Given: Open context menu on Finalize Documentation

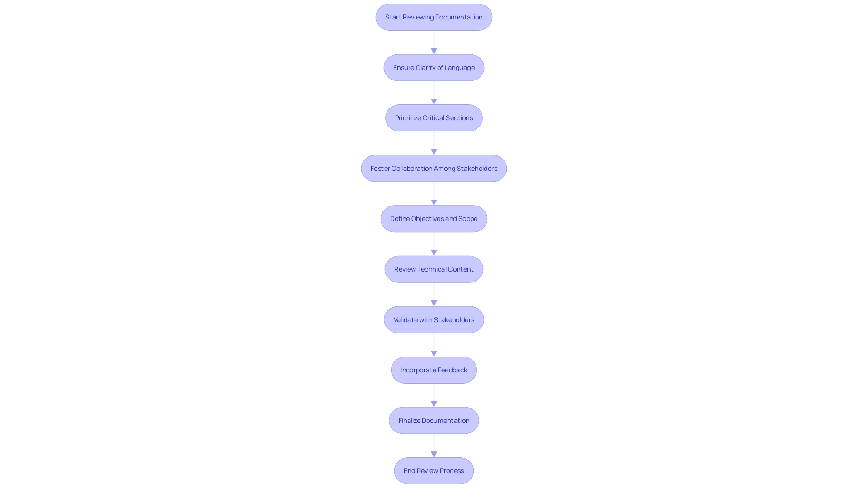Looking at the screenshot, I should tap(434, 419).
